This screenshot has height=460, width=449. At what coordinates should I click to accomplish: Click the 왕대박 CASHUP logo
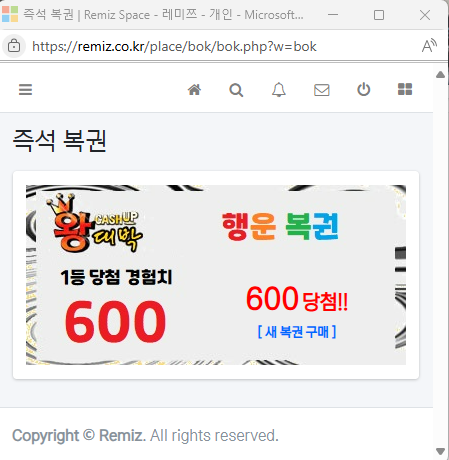pos(95,223)
